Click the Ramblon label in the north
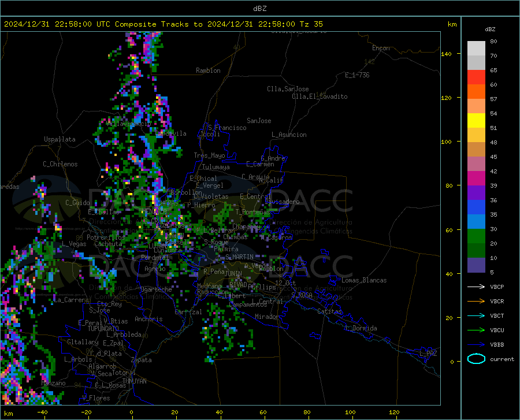 coord(208,70)
